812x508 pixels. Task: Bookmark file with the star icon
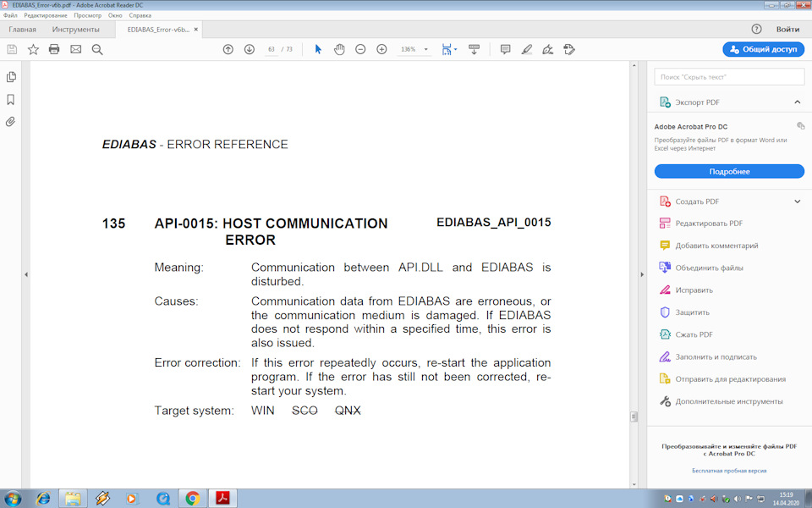click(33, 49)
